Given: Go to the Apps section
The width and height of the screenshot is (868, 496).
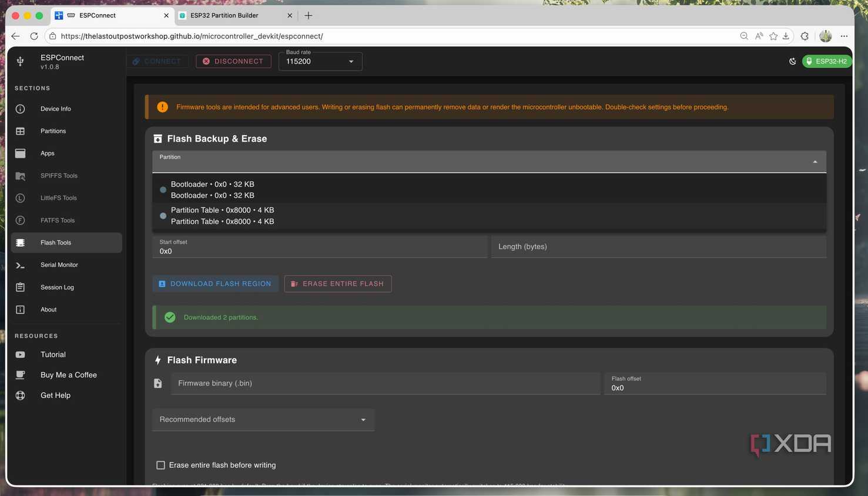Looking at the screenshot, I should click(66, 153).
